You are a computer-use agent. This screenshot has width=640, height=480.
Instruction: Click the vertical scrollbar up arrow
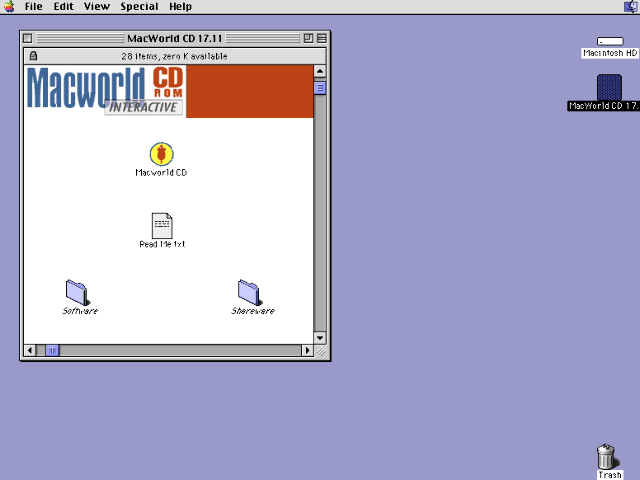tap(320, 71)
